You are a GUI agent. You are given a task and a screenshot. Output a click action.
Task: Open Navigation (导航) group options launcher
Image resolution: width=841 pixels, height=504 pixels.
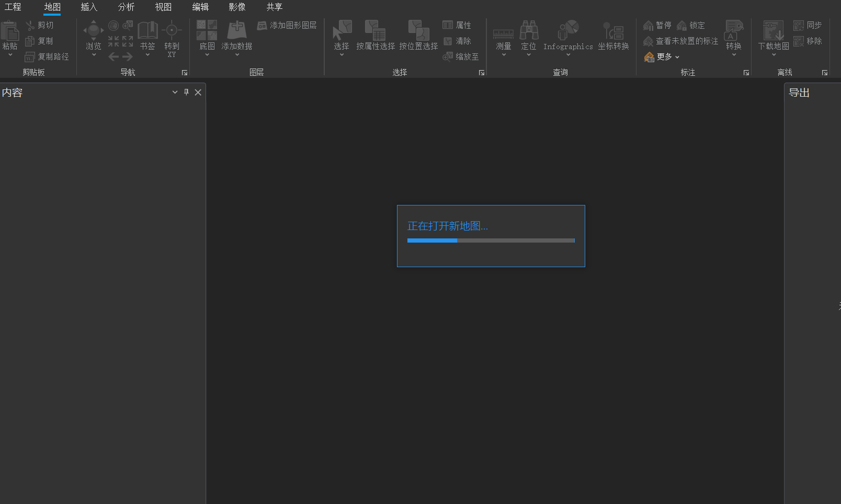pos(185,73)
